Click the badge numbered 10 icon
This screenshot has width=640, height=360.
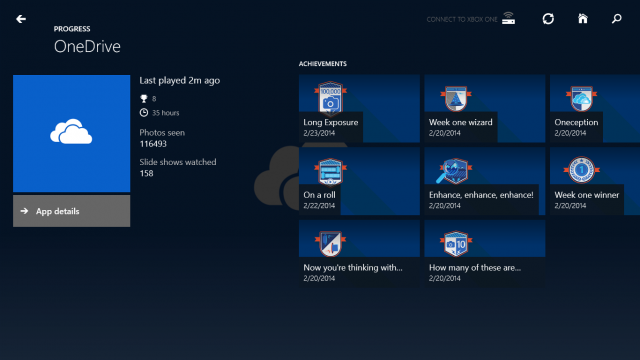(x=456, y=244)
